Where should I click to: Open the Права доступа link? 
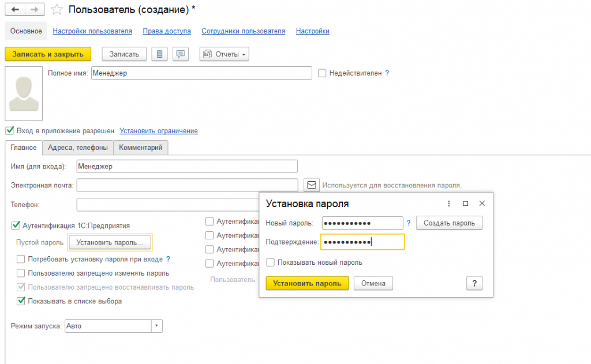pyautogui.click(x=167, y=31)
